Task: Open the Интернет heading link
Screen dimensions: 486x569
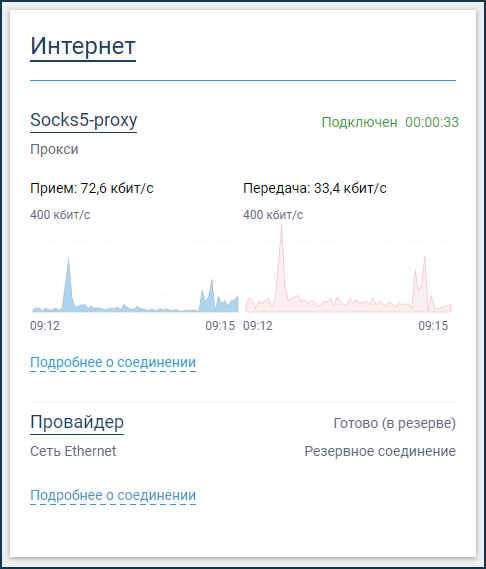Action: [83, 47]
